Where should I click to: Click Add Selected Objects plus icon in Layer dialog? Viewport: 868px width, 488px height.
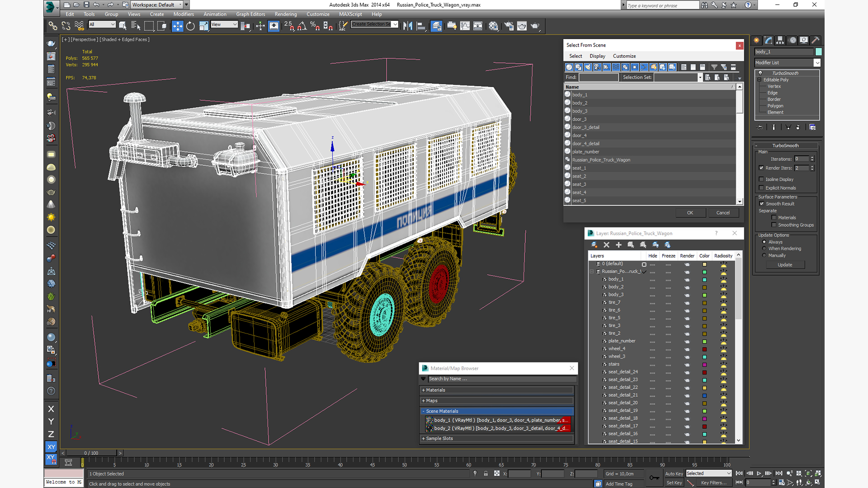[x=618, y=245]
